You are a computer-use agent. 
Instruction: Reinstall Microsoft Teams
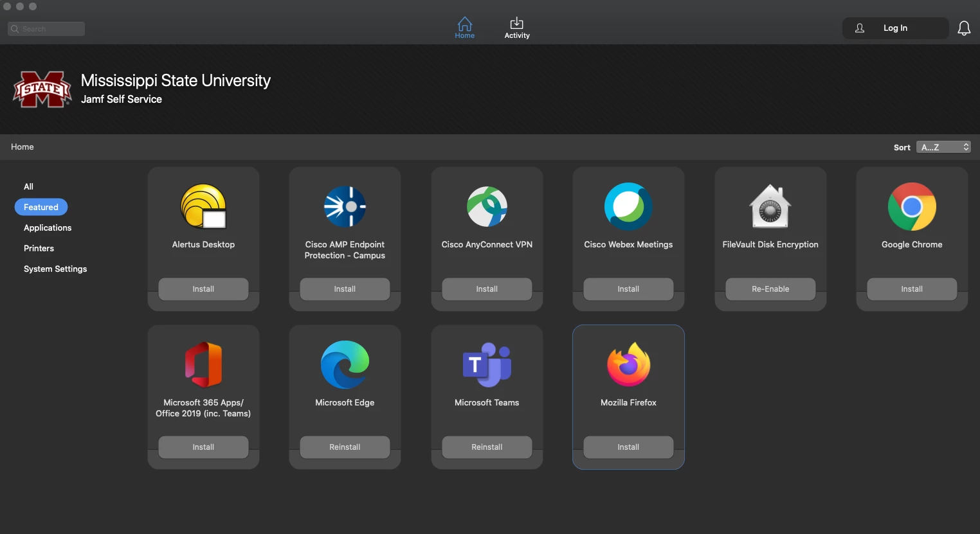point(487,447)
